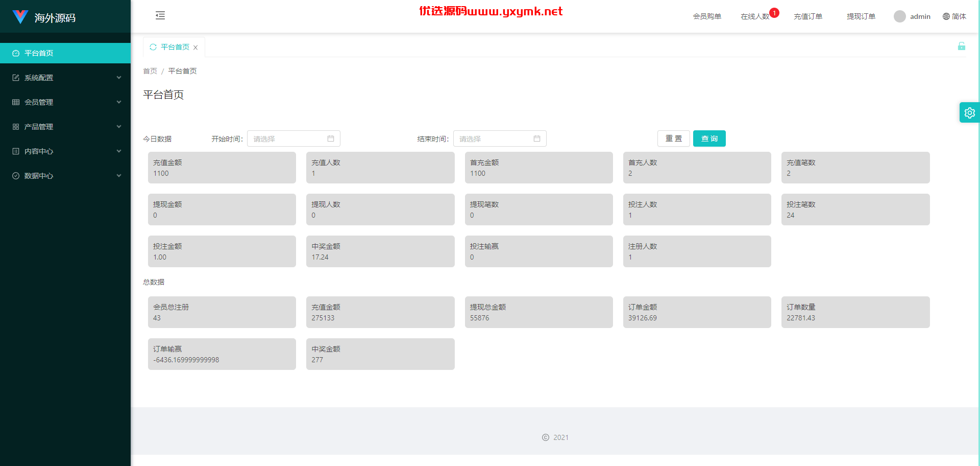Open calendar icon in 开始时间 field
This screenshot has width=980, height=466.
331,138
